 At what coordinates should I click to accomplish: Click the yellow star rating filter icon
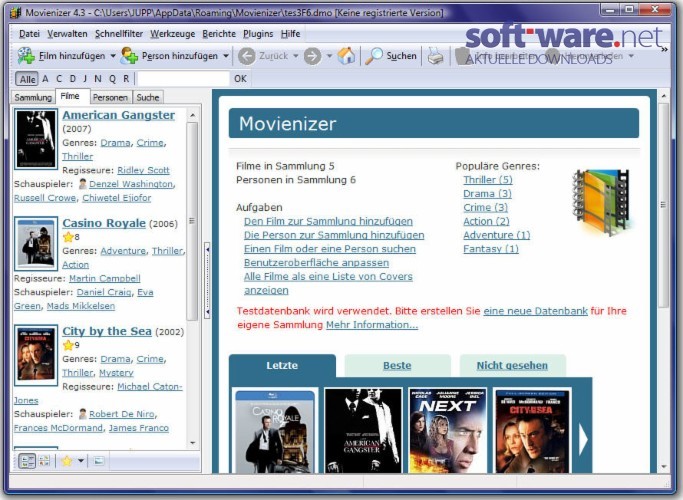67,461
